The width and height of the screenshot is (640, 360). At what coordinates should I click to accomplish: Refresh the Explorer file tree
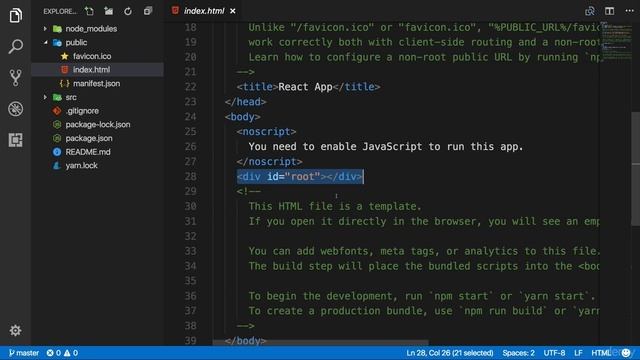click(128, 11)
